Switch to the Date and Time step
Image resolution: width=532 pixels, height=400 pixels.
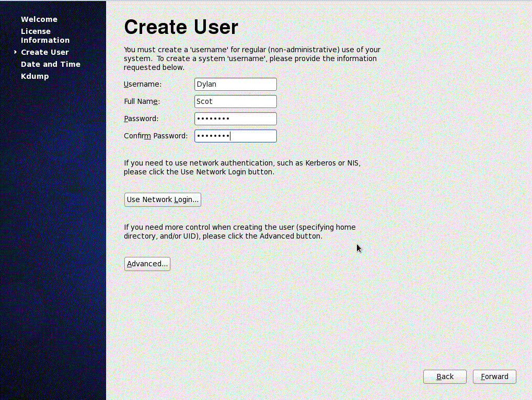[x=51, y=64]
